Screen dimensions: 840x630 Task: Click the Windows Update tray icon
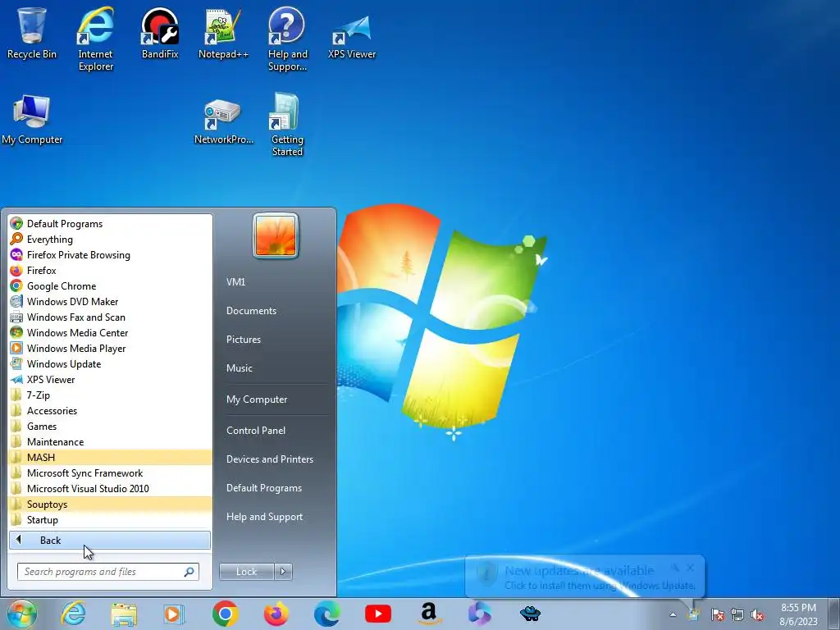coord(694,614)
